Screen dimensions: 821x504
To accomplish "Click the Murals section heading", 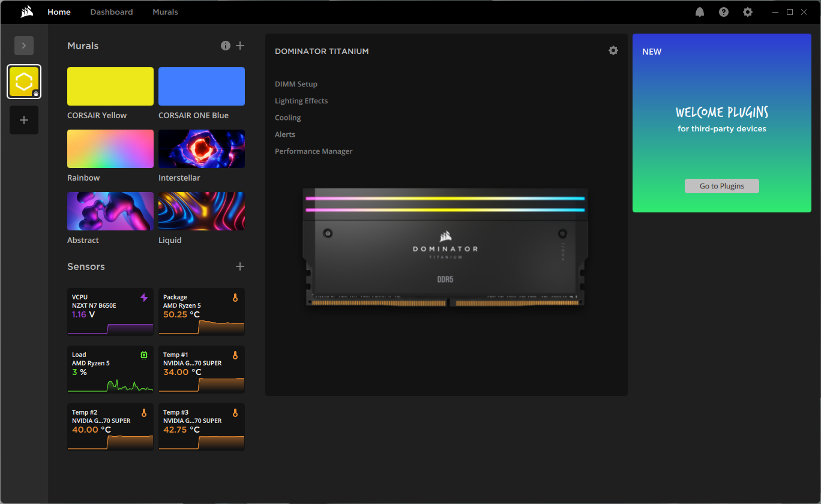I will click(x=83, y=46).
